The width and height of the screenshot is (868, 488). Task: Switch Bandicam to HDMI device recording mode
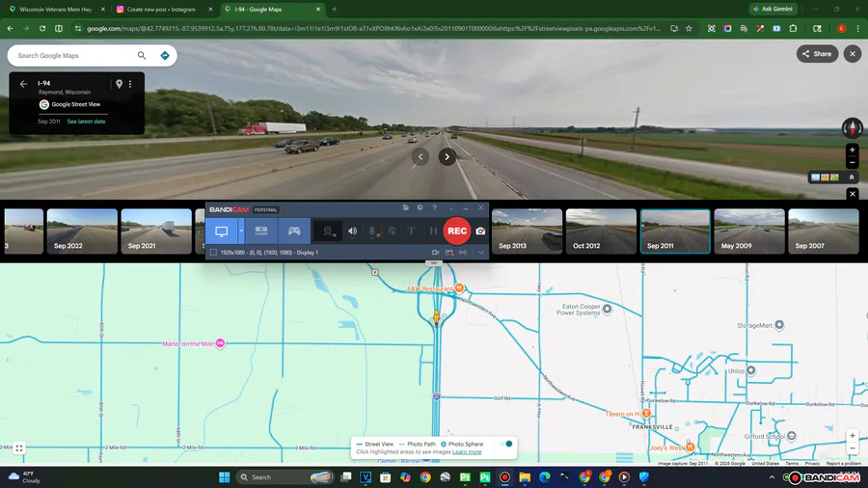click(x=261, y=231)
